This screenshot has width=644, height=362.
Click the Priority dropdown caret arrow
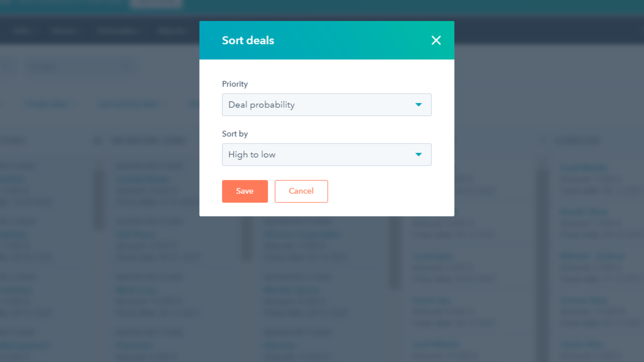419,105
